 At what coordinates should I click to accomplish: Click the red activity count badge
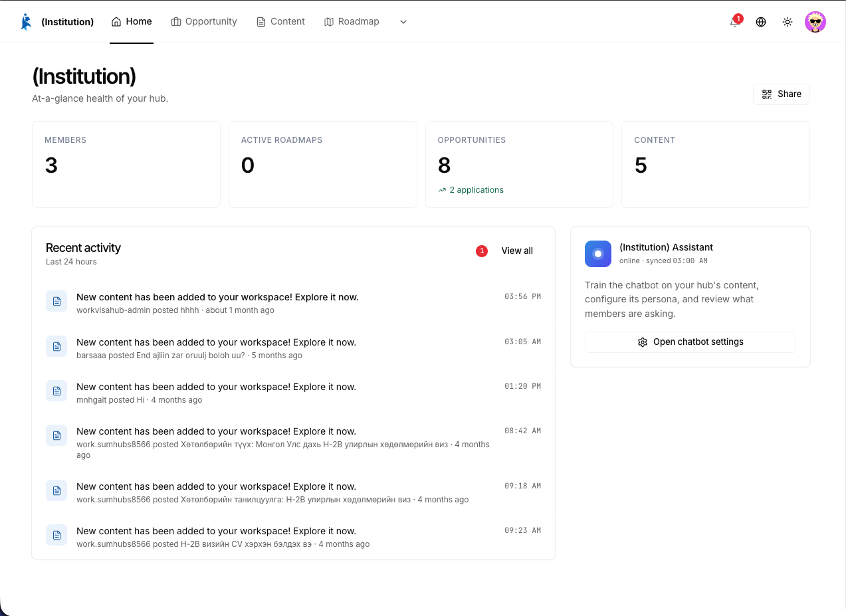[482, 251]
